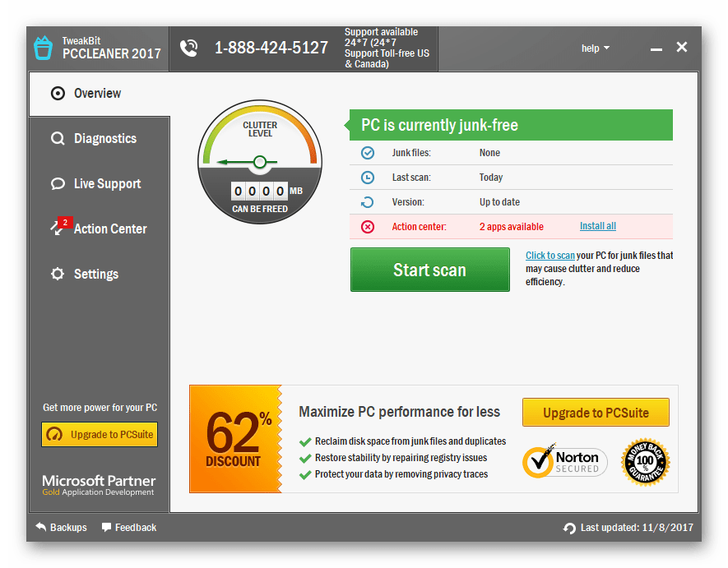Screen dimensions: 728x568
Task: Click the yellow Upgrade to PCSuite button
Action: click(596, 413)
